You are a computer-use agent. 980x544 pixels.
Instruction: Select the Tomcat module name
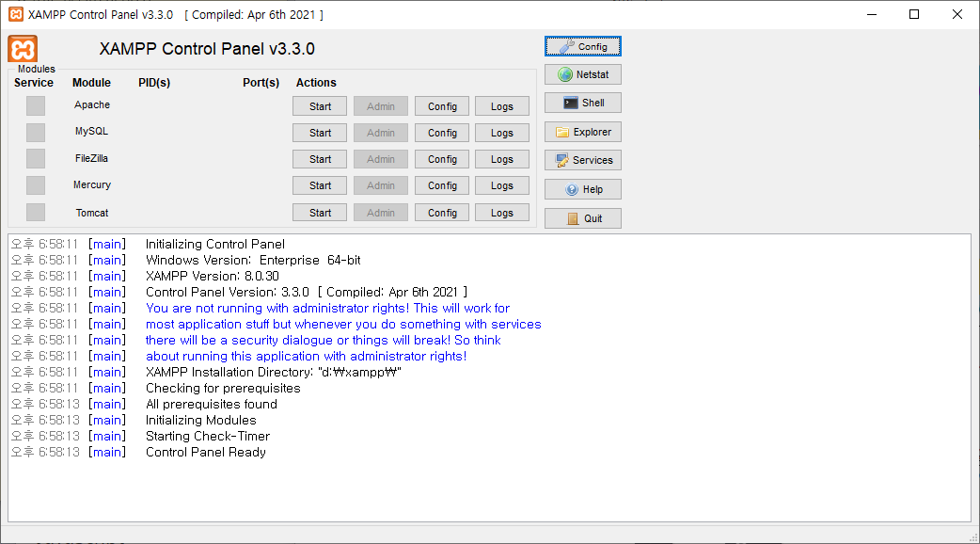[x=92, y=213]
